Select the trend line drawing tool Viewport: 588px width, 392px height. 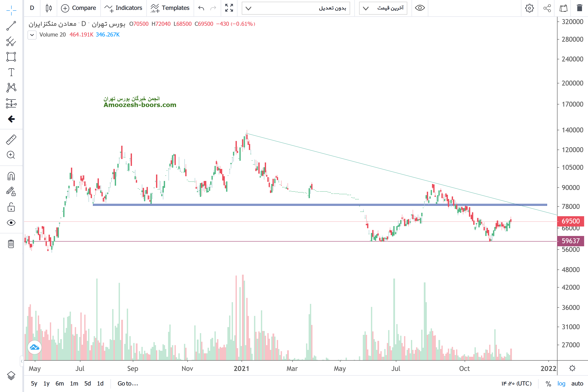11,26
